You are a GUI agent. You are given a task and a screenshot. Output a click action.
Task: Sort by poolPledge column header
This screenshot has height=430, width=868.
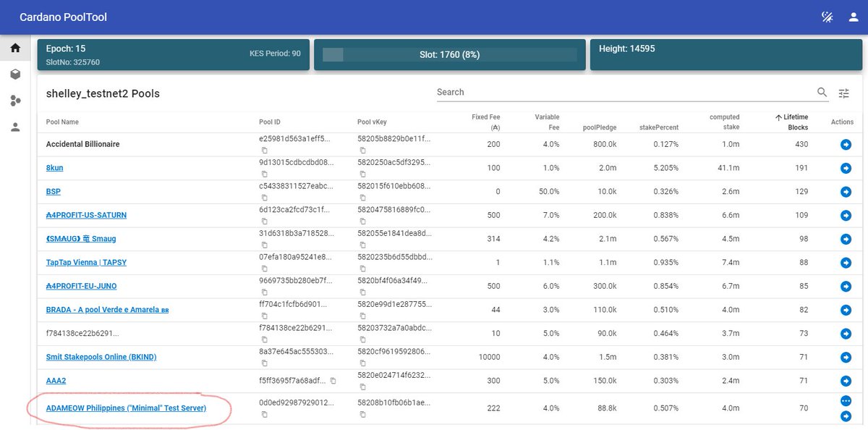point(600,127)
